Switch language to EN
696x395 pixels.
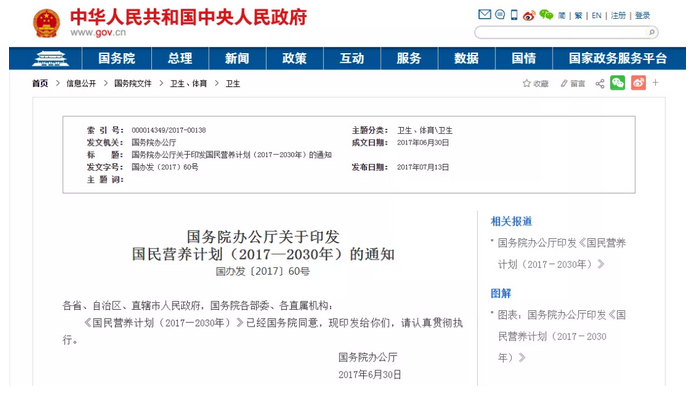coord(596,16)
